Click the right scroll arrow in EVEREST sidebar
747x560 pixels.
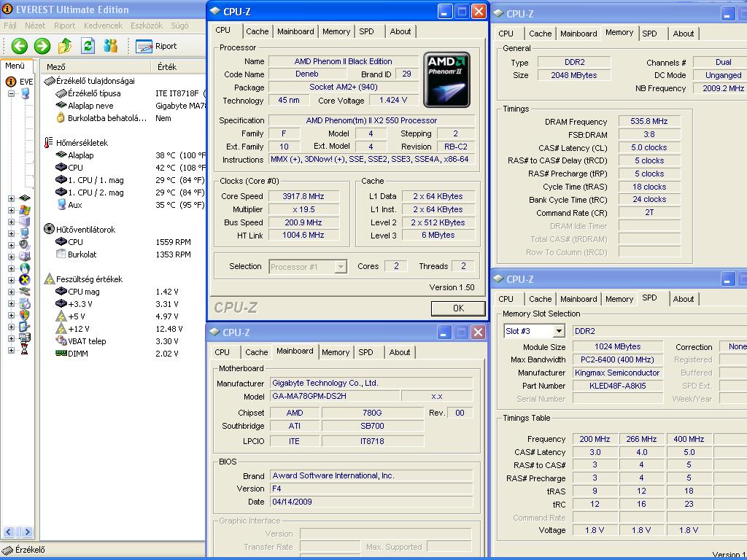pyautogui.click(x=27, y=532)
